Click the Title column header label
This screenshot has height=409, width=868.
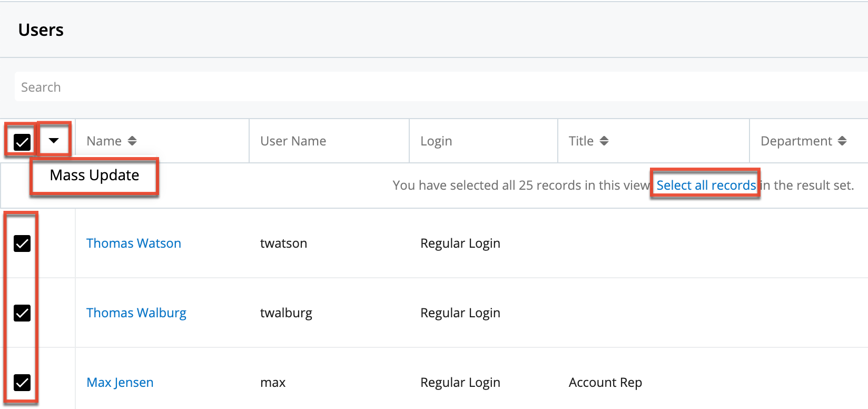[x=581, y=141]
